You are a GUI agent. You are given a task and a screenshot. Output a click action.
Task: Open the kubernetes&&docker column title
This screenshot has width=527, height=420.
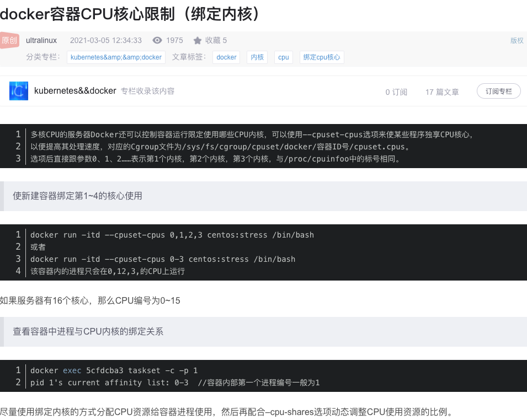coord(75,90)
